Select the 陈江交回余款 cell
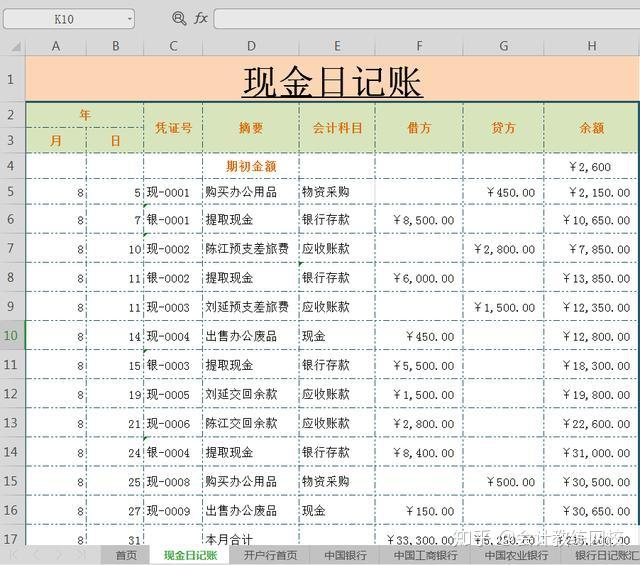Screen dimensions: 640x565 pos(251,423)
